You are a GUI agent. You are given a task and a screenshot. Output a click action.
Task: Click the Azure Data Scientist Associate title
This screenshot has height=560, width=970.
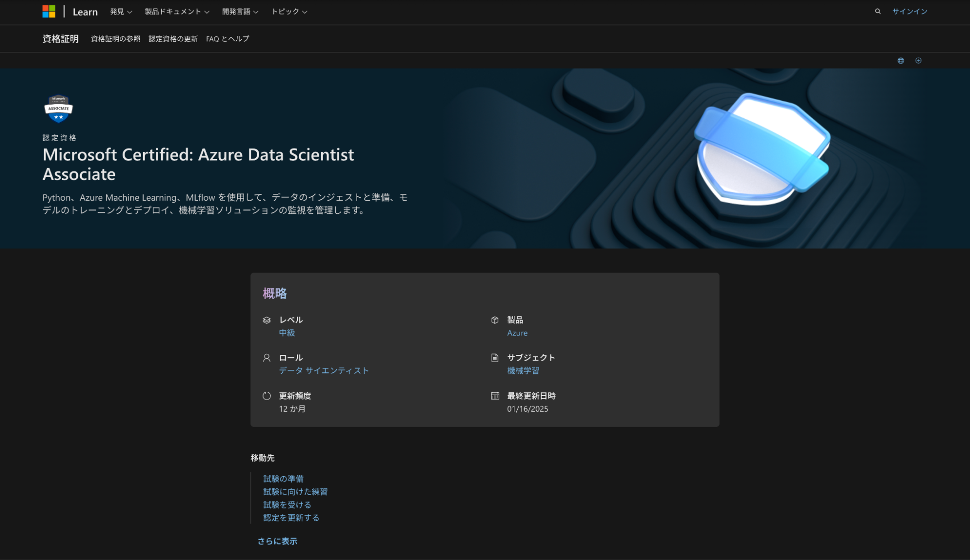point(198,164)
